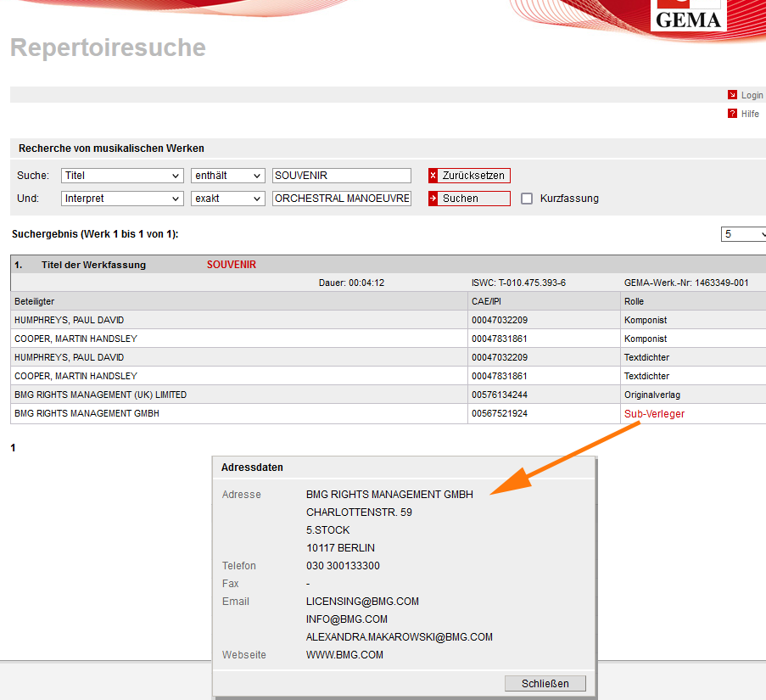This screenshot has width=766, height=700.
Task: Click ALEXANDRA.MAKAROWSKI@BMG.COM email in popup
Action: tap(400, 637)
